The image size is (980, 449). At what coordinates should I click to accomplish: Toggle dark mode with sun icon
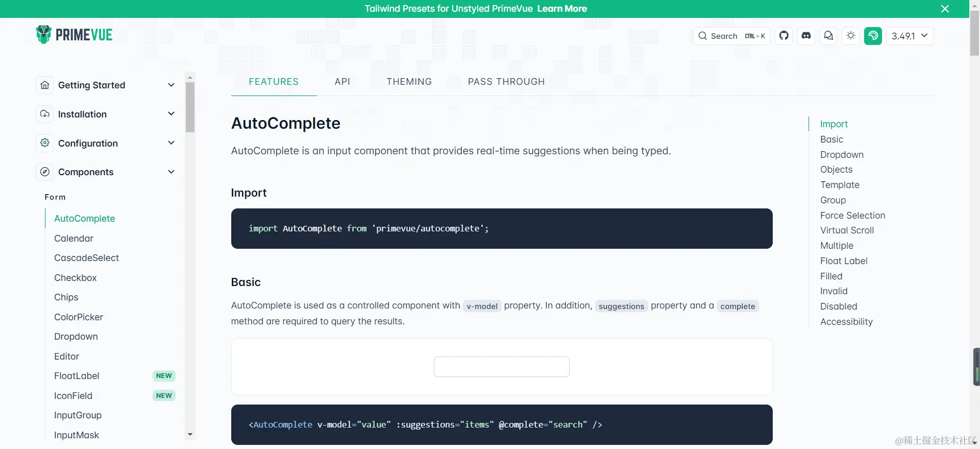tap(851, 36)
